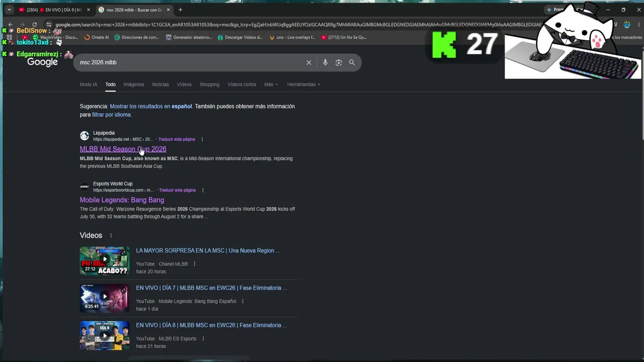
Task: Open options beside the Videos heading
Action: 111,235
